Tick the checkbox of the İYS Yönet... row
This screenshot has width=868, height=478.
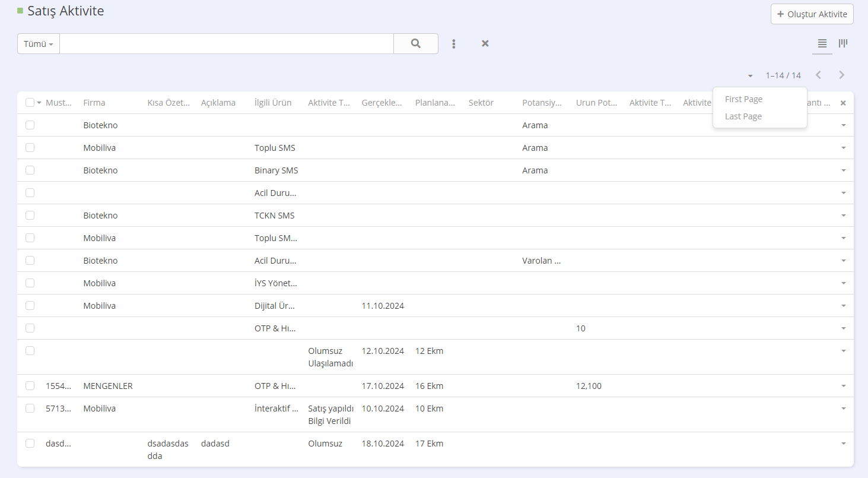click(x=30, y=283)
